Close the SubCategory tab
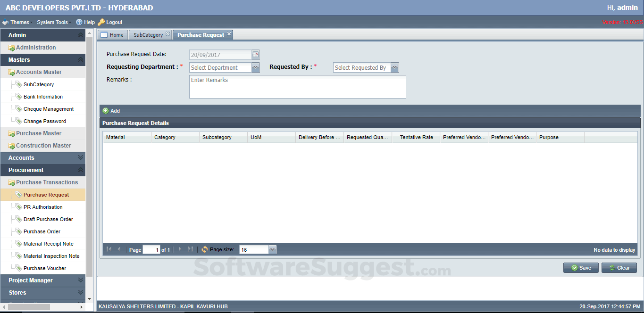This screenshot has width=644, height=313. pyautogui.click(x=167, y=34)
